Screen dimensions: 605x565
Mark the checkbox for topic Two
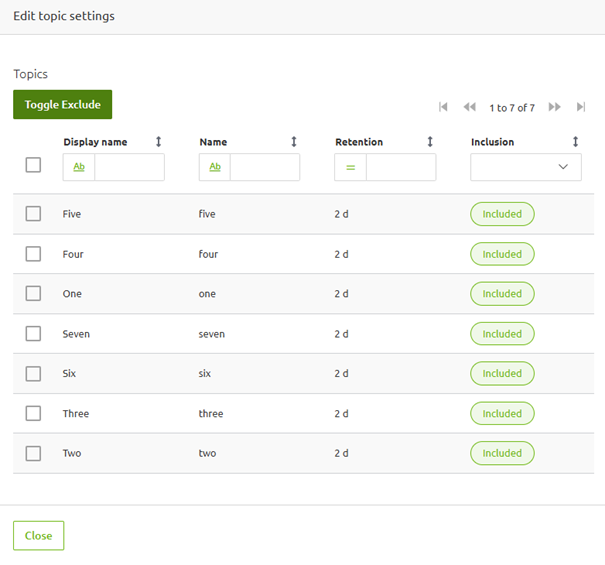pos(33,453)
